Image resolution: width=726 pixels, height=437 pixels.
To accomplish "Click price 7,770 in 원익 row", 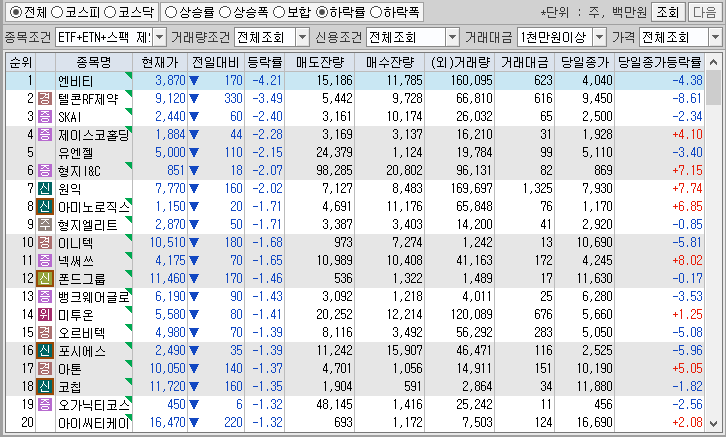I will 170,188.
